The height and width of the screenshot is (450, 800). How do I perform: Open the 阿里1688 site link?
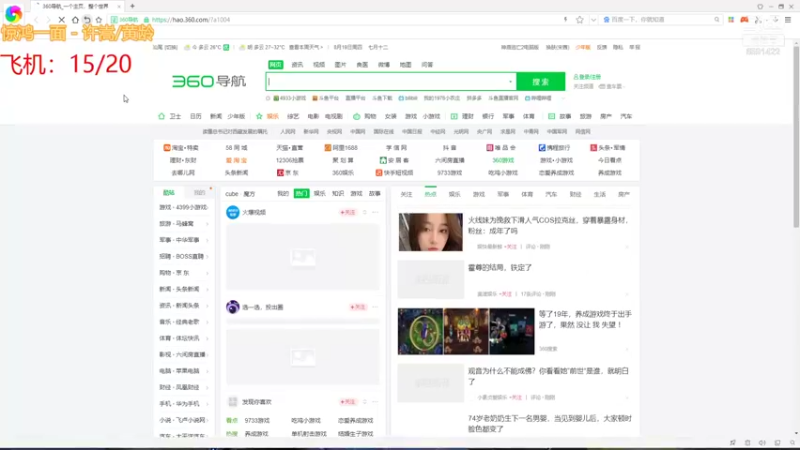341,147
